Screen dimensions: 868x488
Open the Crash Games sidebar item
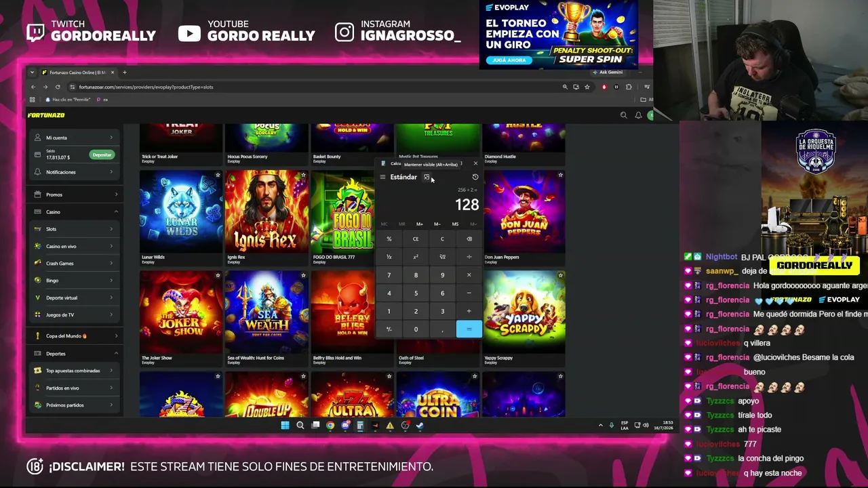click(75, 264)
